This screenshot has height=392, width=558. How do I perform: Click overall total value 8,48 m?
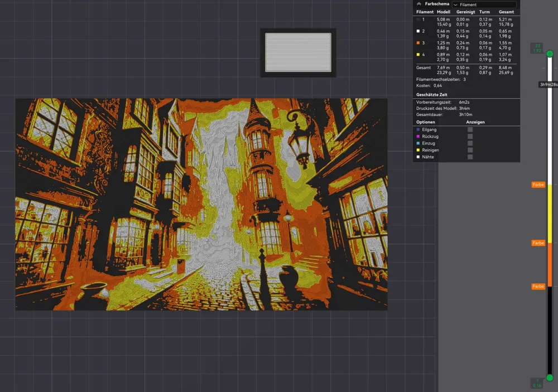pyautogui.click(x=506, y=67)
